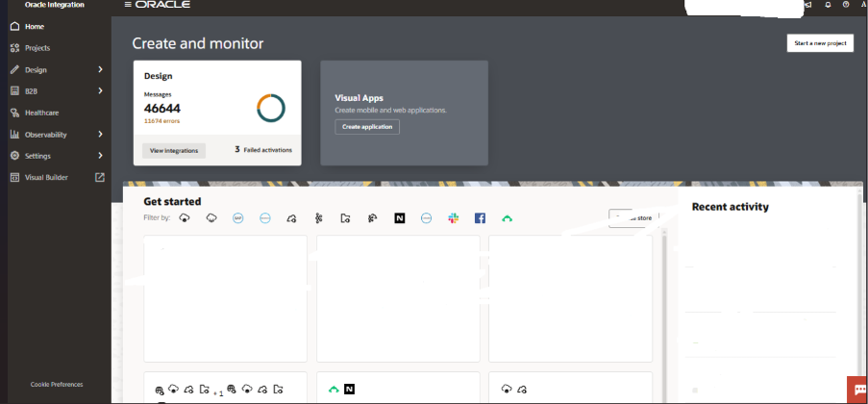Screen dimensions: 868x404
Task: Click the +1 more-adapters badge
Action: 218,392
